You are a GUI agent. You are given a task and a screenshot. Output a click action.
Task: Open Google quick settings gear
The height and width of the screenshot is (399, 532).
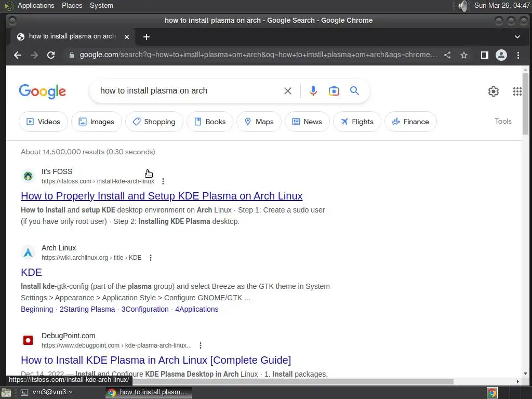point(494,91)
